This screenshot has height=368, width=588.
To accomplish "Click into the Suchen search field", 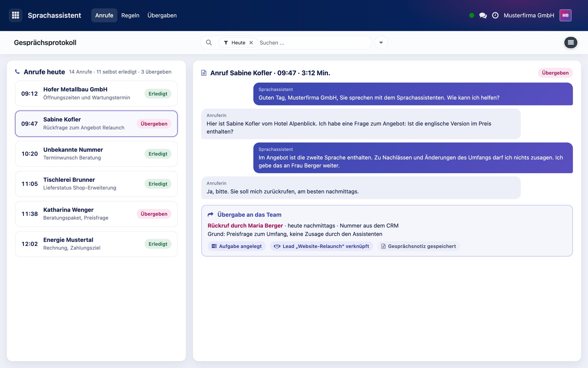I will 314,43.
